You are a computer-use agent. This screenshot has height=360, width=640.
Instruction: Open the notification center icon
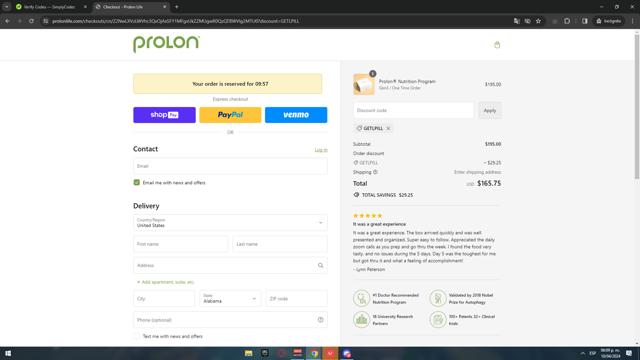click(629, 353)
